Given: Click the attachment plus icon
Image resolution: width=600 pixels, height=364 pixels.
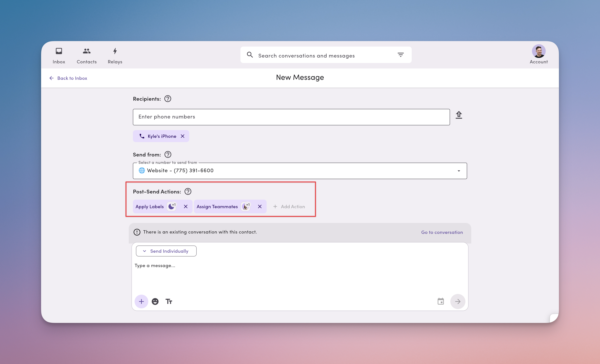Looking at the screenshot, I should click(141, 301).
